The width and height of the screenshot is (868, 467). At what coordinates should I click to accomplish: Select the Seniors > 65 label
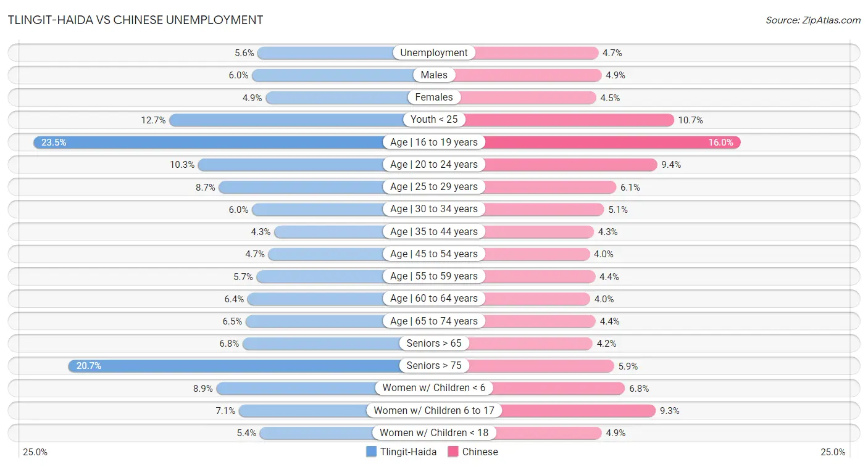coord(434,344)
